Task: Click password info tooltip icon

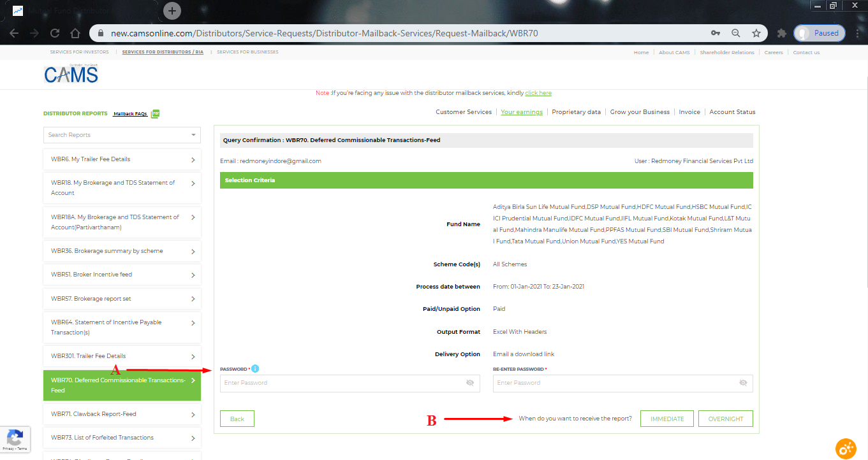Action: point(255,368)
